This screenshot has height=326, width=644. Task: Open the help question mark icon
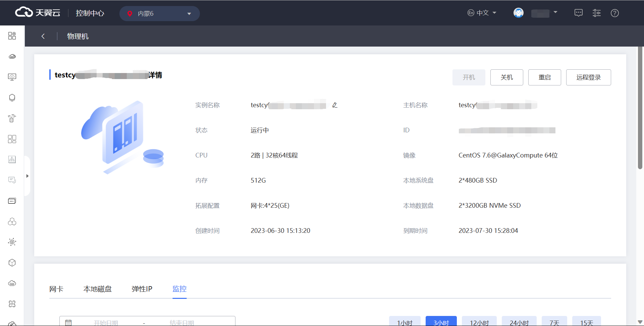click(614, 13)
